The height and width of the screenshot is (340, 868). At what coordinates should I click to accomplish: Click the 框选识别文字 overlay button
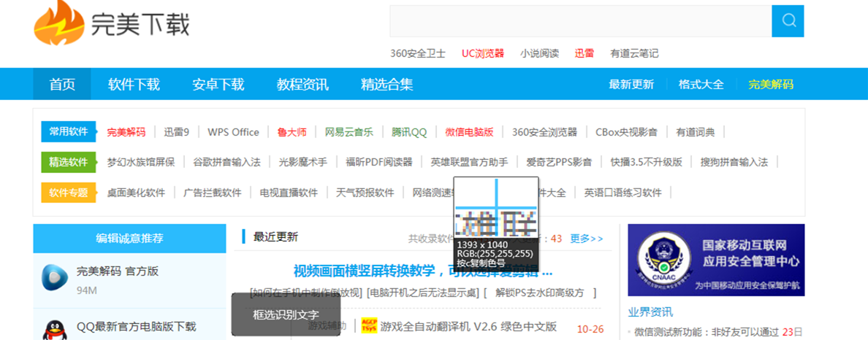(286, 314)
